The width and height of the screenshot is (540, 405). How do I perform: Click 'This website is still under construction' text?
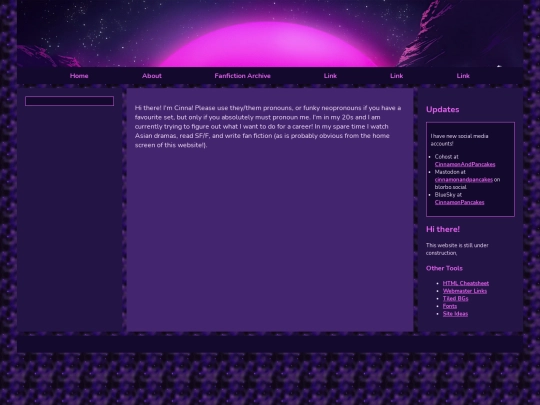click(x=457, y=249)
